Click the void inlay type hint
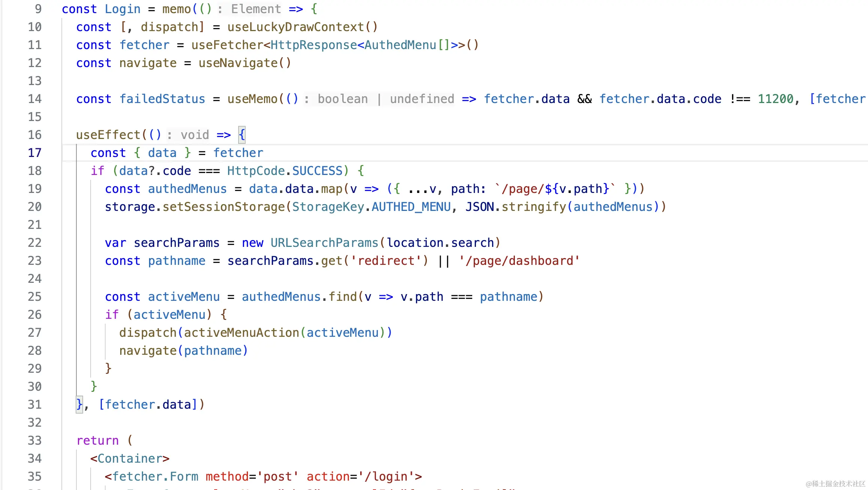The width and height of the screenshot is (868, 490). click(194, 135)
